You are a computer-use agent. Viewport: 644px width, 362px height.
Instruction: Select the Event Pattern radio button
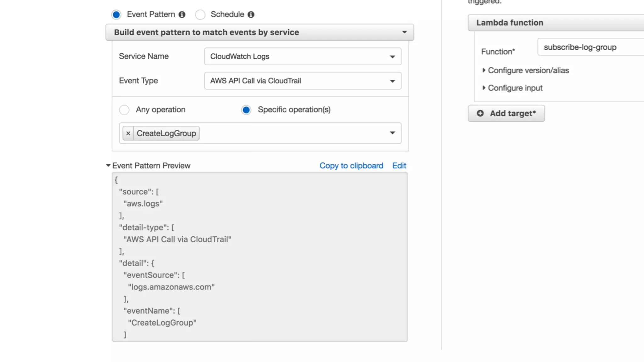tap(116, 14)
